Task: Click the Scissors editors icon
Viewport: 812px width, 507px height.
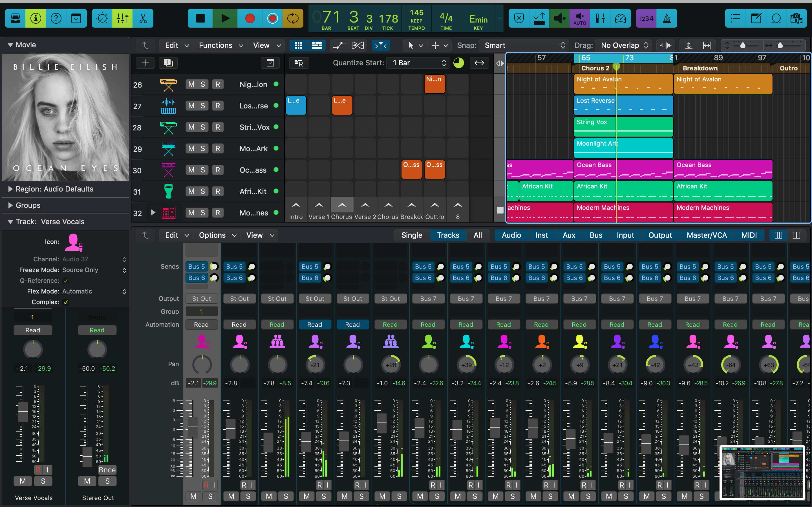Action: [x=143, y=18]
